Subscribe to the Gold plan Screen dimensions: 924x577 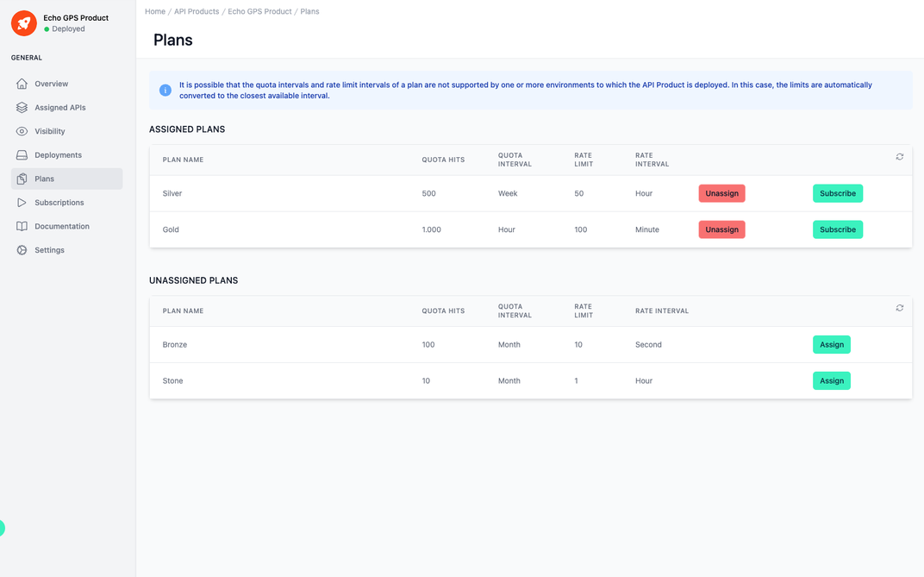(837, 229)
